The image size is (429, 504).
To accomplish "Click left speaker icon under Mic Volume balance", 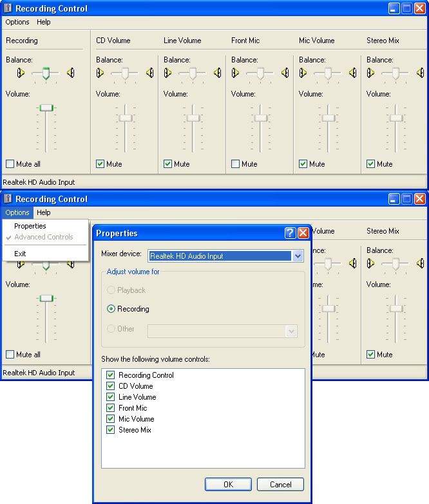I will (303, 73).
